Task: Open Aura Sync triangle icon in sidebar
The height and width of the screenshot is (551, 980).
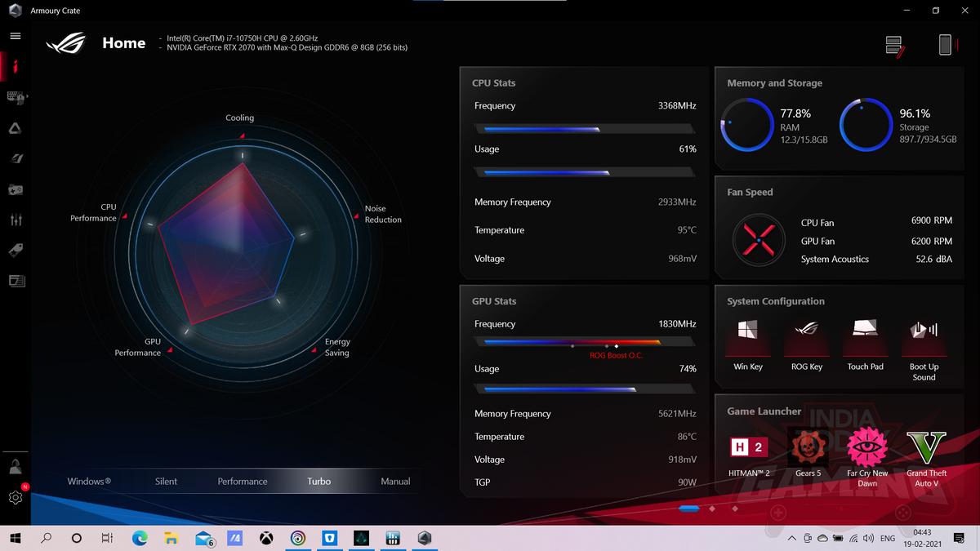Action: (x=16, y=127)
